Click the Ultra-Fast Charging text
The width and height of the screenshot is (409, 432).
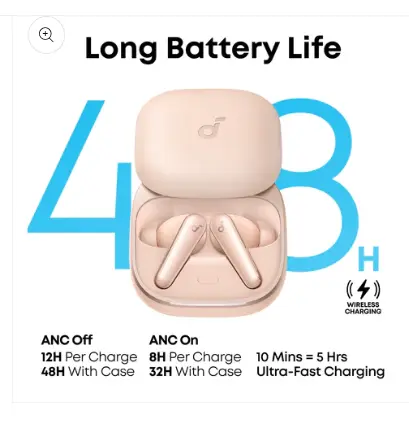tap(320, 371)
